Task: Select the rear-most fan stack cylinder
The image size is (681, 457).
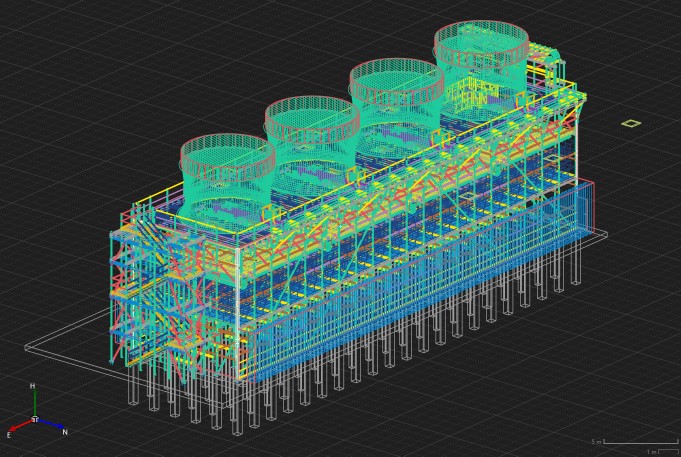Action: 481,45
